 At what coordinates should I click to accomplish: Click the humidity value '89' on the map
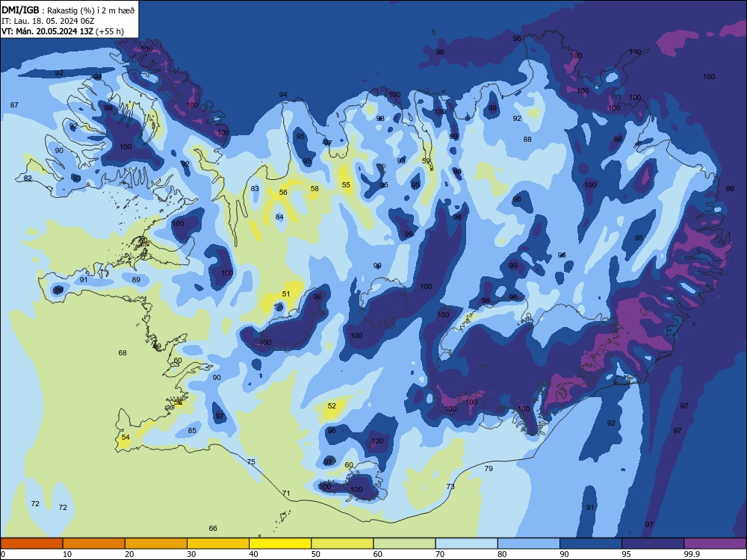tap(136, 279)
